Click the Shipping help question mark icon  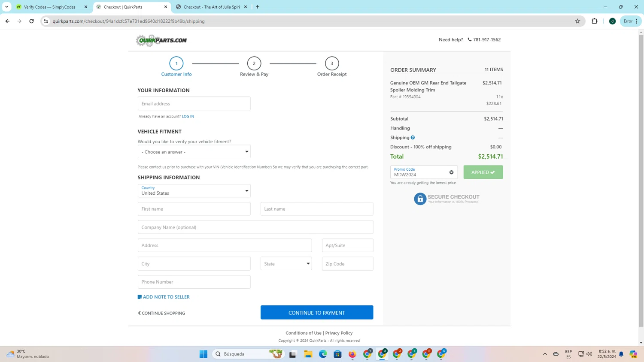coord(413,138)
